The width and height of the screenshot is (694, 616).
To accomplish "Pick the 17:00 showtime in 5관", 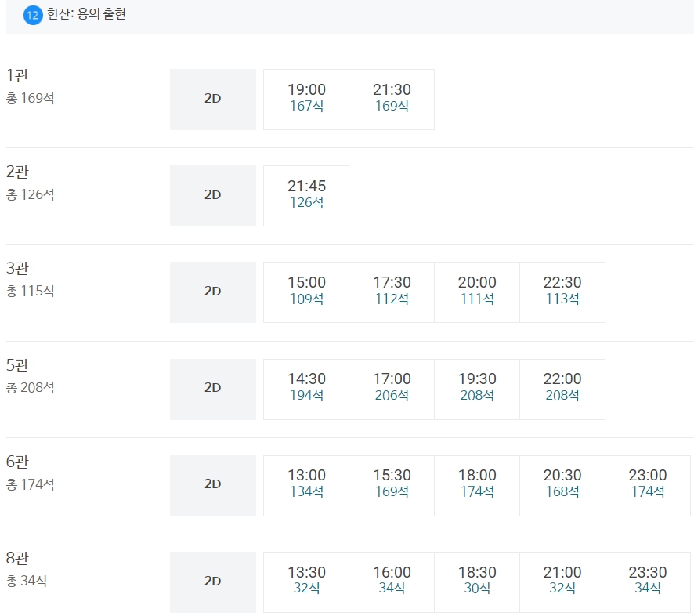I will tap(392, 390).
